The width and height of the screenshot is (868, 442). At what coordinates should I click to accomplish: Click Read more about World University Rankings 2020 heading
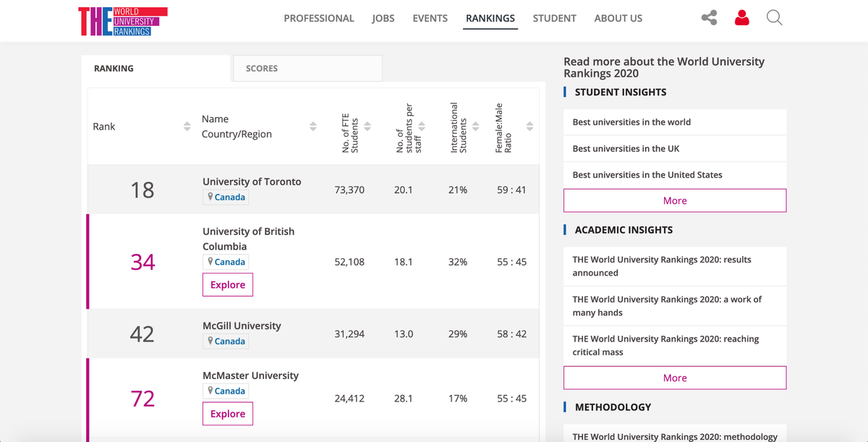[664, 67]
